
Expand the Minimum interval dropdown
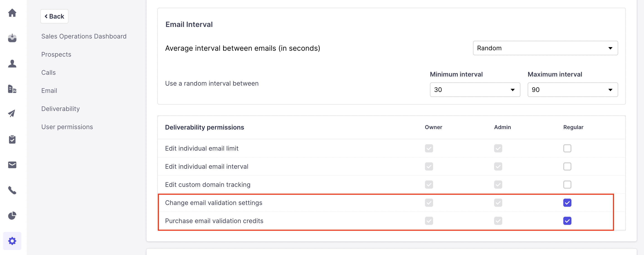point(475,90)
